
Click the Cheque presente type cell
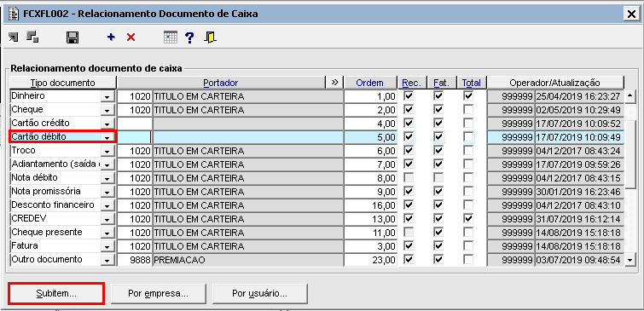pyautogui.click(x=55, y=233)
